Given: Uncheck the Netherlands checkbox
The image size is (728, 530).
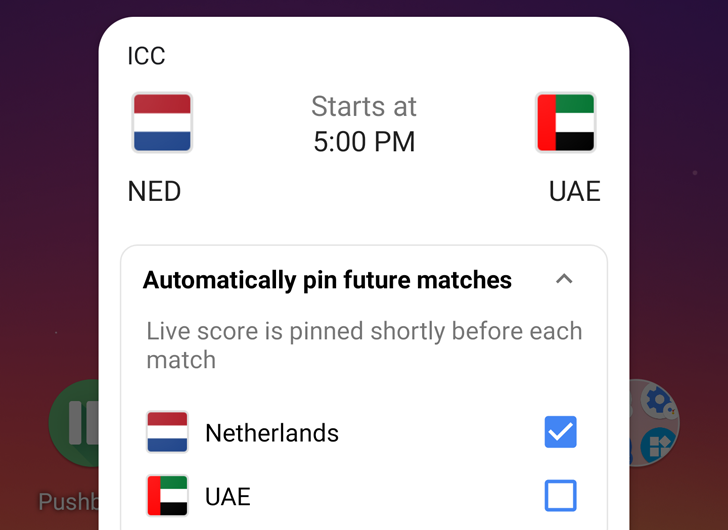Looking at the screenshot, I should (x=561, y=432).
